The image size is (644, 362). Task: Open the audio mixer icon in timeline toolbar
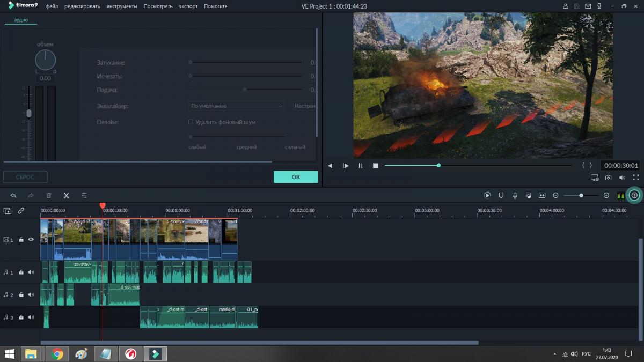(x=529, y=196)
